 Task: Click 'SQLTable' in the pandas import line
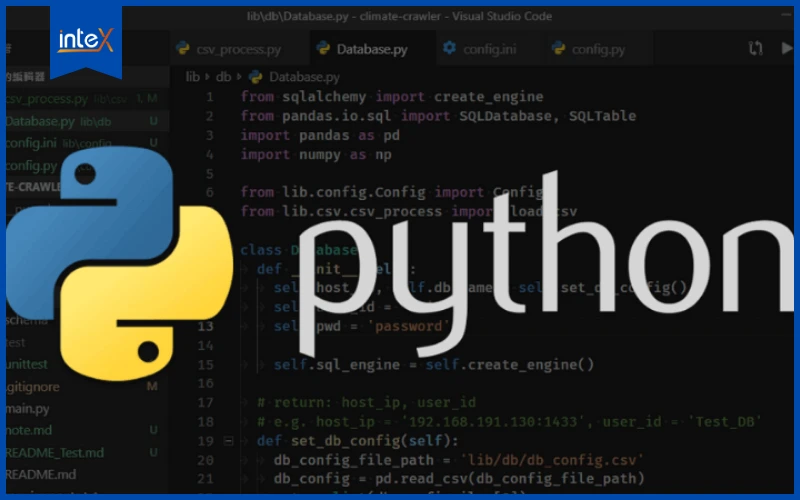pyautogui.click(x=603, y=116)
